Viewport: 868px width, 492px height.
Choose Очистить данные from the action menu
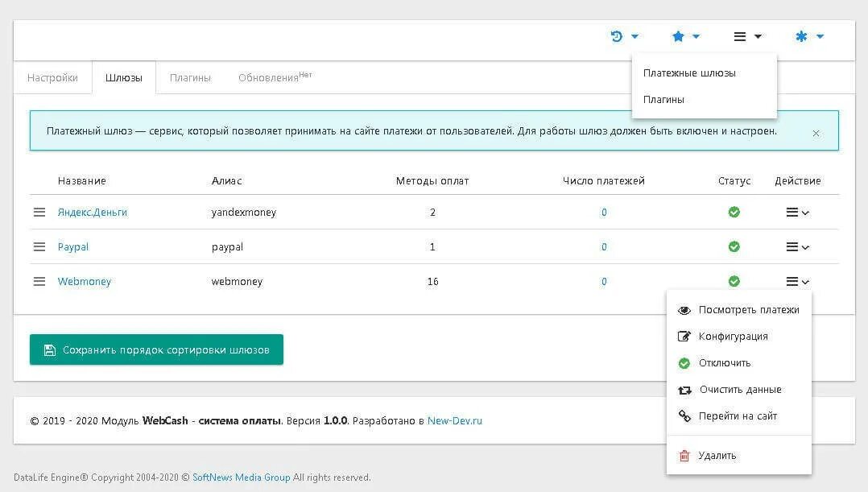[x=739, y=390]
